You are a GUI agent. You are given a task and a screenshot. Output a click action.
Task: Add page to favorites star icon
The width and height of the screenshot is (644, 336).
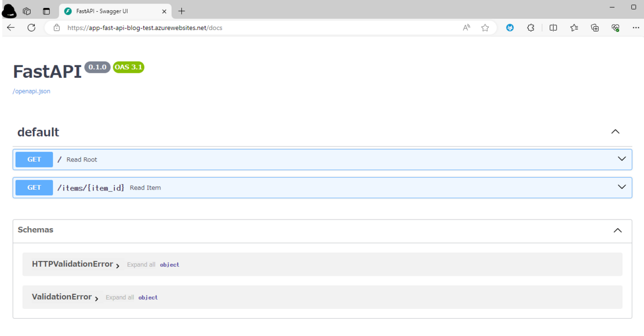pos(485,28)
